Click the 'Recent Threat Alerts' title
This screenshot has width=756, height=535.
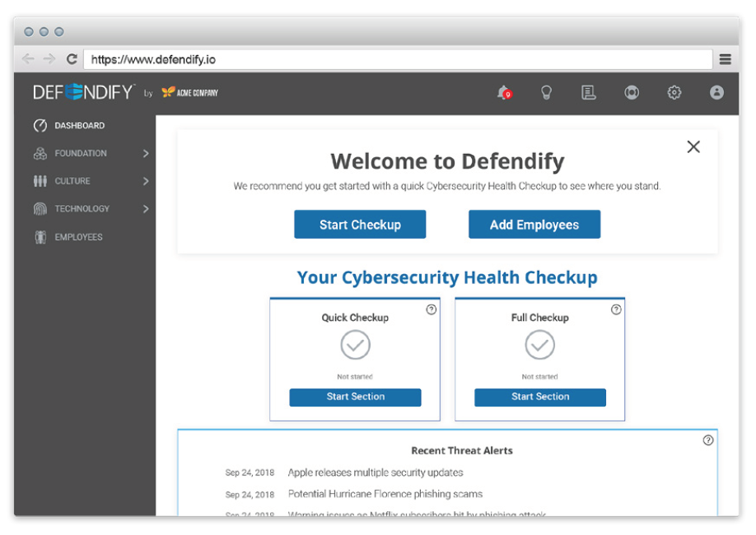coord(462,450)
